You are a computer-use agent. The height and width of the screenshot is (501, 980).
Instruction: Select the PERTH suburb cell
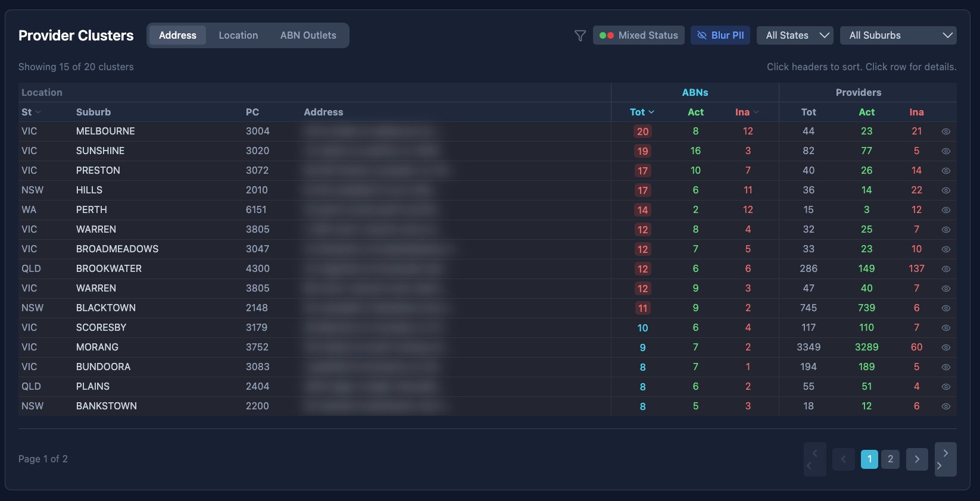click(x=92, y=209)
